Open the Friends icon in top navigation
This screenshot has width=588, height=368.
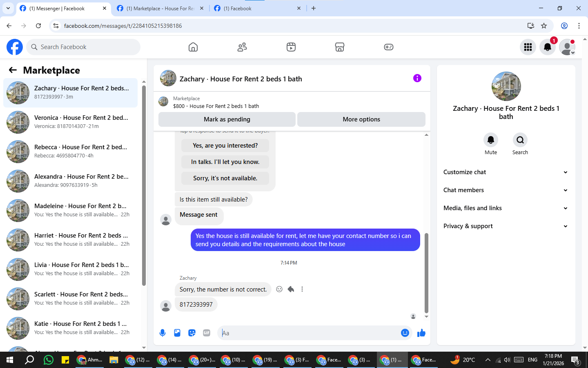click(242, 47)
